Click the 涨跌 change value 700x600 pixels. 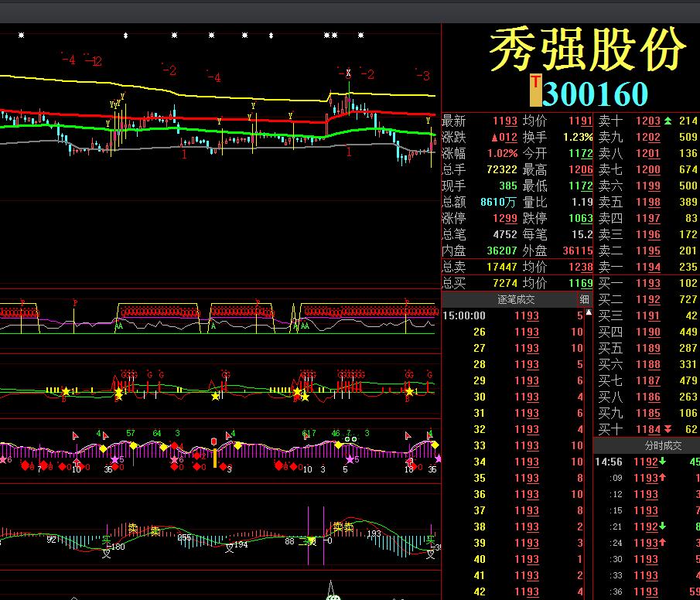[x=504, y=137]
